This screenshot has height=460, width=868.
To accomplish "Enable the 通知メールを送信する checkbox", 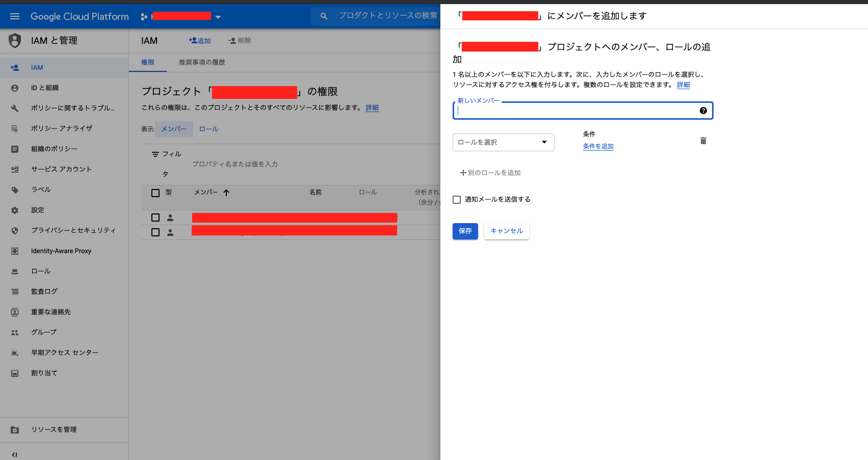I will coord(457,199).
